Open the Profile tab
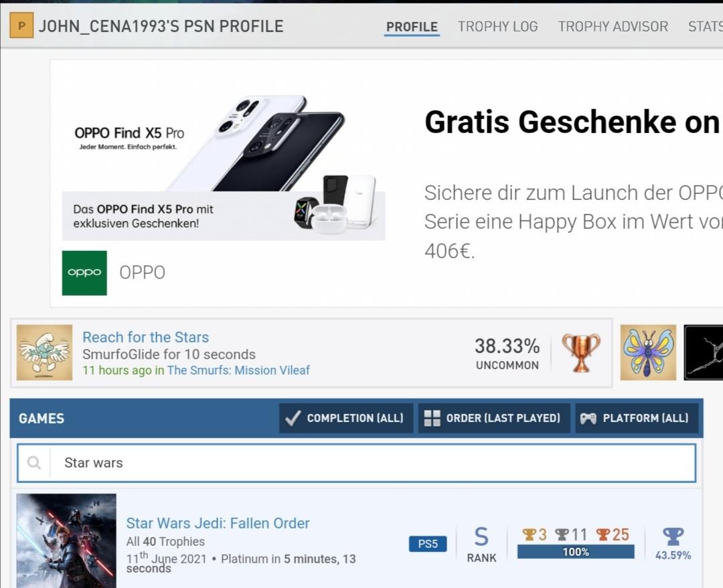The height and width of the screenshot is (588, 723). coord(412,27)
